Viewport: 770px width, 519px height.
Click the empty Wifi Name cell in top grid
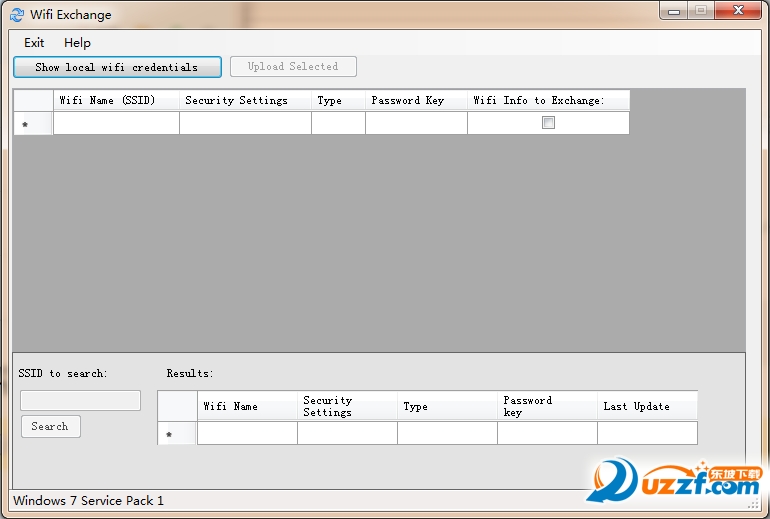pos(116,123)
